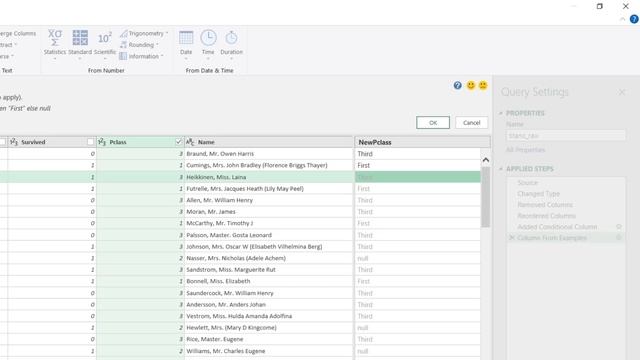Delete the Column From Examples step via its X

[x=511, y=238]
